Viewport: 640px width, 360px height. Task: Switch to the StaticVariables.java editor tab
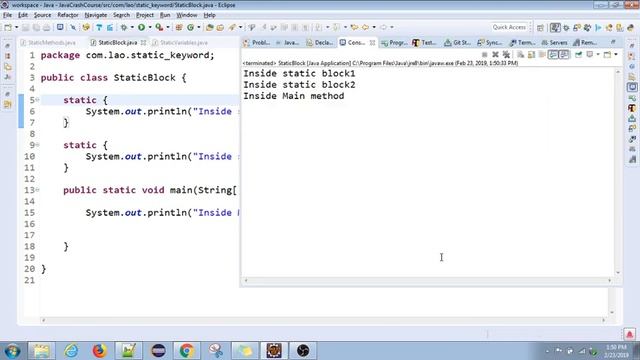(180, 42)
